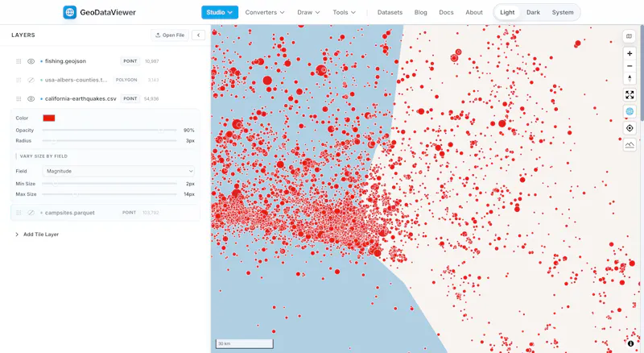Open the Studio dropdown menu

pyautogui.click(x=220, y=12)
